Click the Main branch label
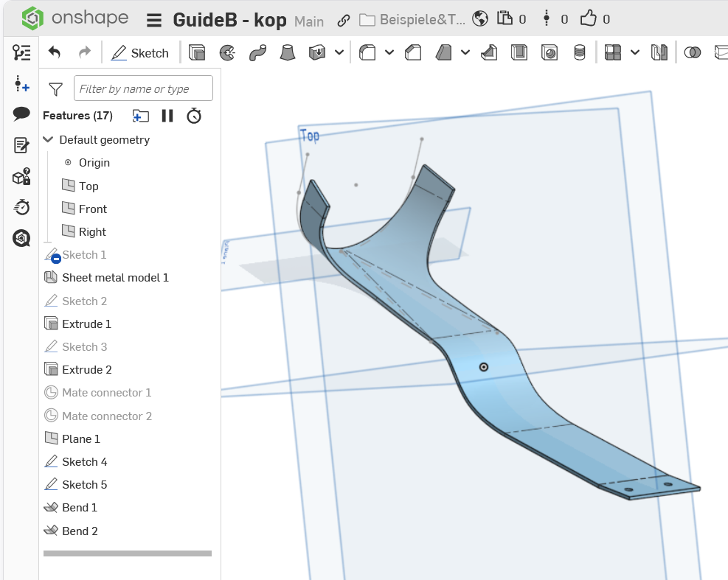 [x=309, y=21]
